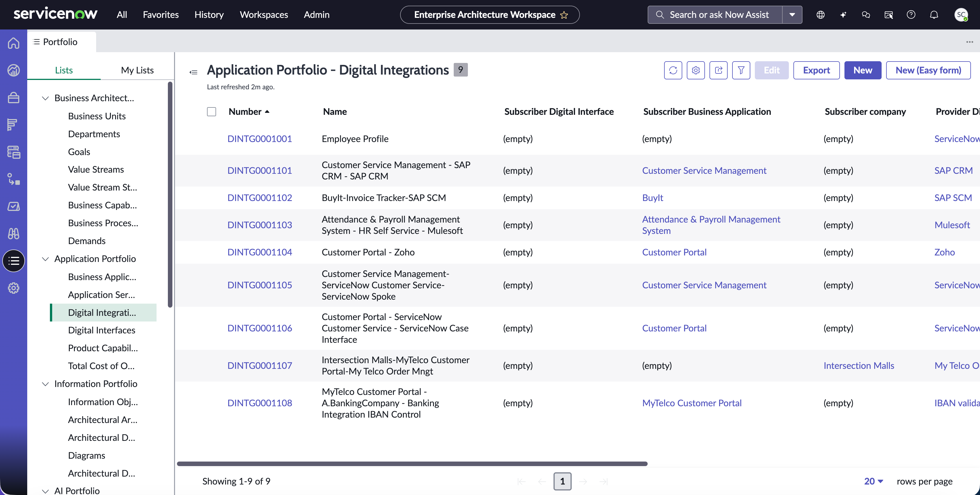Open the Admin menu
The height and width of the screenshot is (495, 980).
click(x=316, y=15)
